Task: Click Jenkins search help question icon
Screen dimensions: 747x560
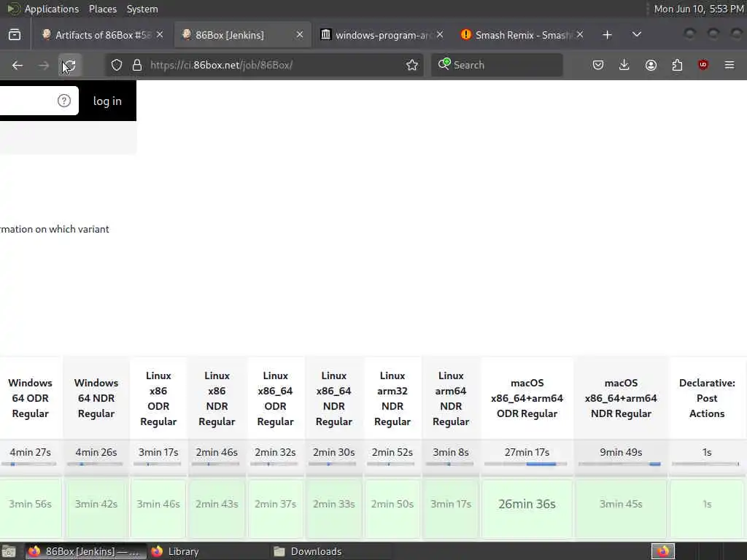Action: click(64, 101)
